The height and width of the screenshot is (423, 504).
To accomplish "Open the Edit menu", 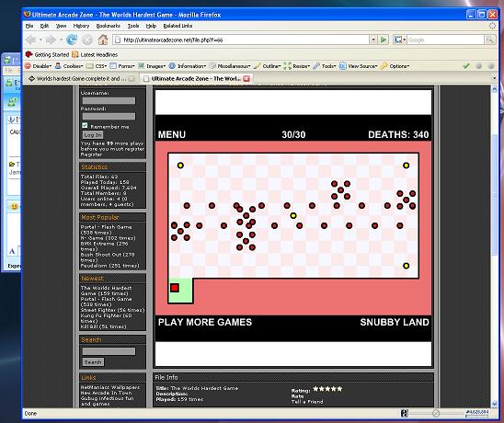I will click(x=44, y=26).
